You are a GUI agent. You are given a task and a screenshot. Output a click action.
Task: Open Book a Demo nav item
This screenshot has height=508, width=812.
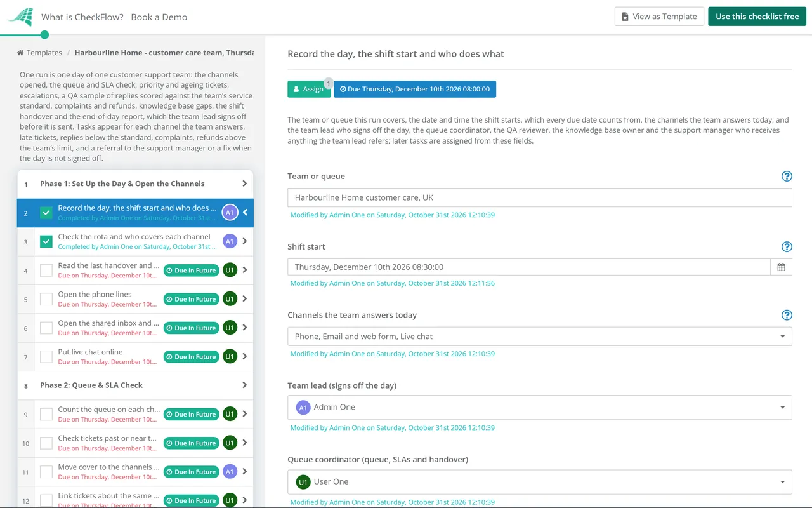click(x=159, y=17)
